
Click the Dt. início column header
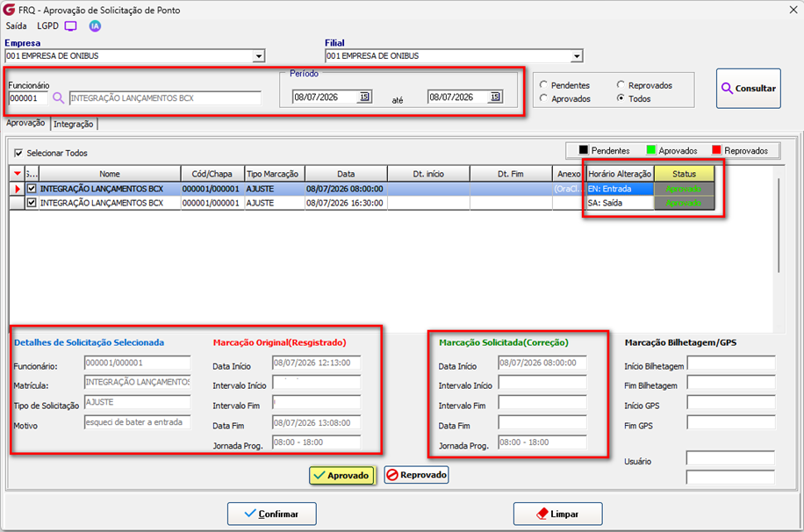pos(428,174)
